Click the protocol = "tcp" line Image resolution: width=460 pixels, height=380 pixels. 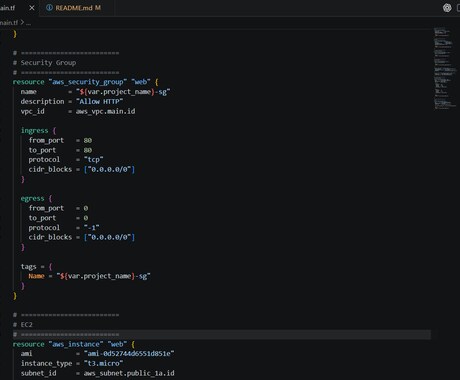[66, 160]
